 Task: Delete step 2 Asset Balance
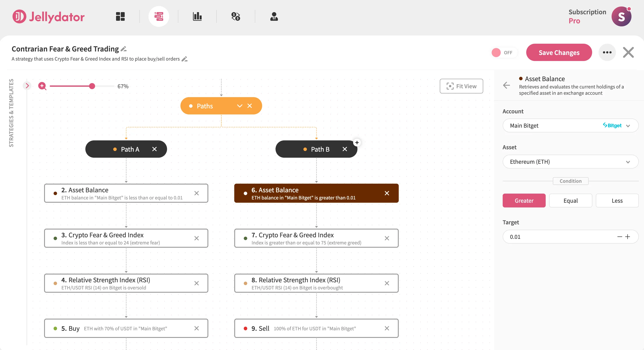(x=196, y=193)
